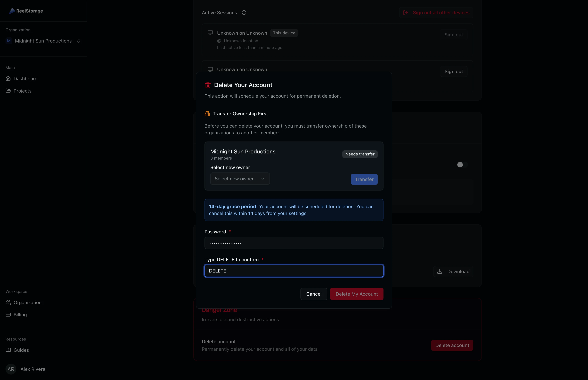The width and height of the screenshot is (588, 380).
Task: Open the Select new owner dropdown
Action: pos(240,178)
